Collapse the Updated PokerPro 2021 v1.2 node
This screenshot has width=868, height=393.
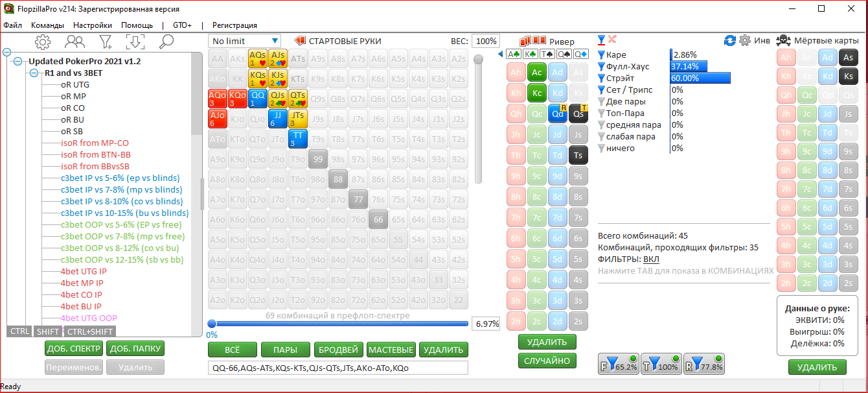pos(18,62)
